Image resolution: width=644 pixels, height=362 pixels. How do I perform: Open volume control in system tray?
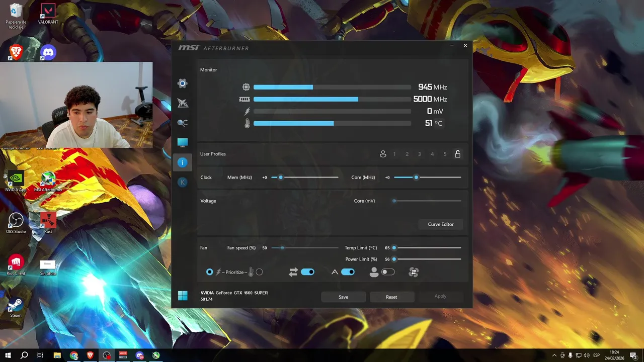point(586,355)
